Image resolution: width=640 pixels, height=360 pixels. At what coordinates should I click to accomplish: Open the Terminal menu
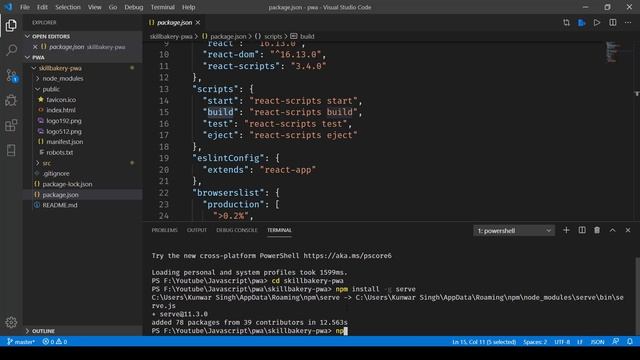tap(162, 7)
